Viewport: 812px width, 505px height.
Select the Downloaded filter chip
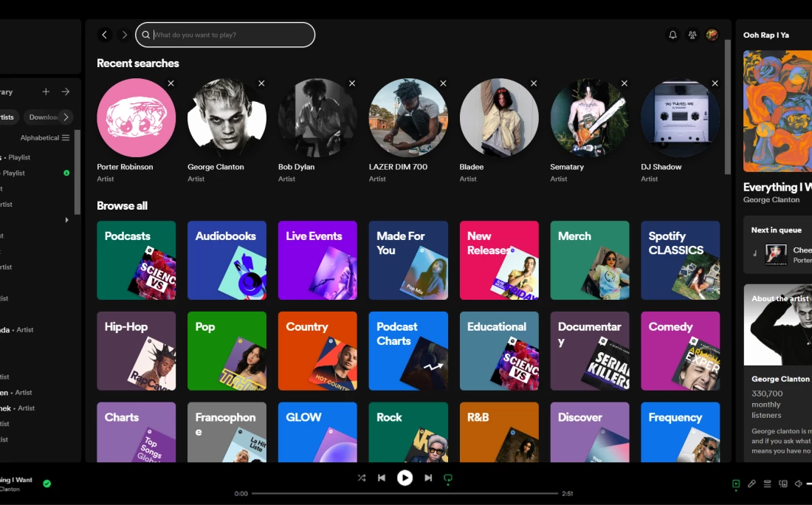[44, 117]
